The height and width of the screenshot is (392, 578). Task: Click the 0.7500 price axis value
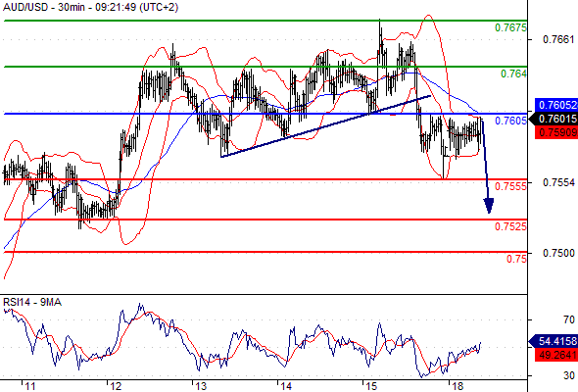pyautogui.click(x=558, y=253)
